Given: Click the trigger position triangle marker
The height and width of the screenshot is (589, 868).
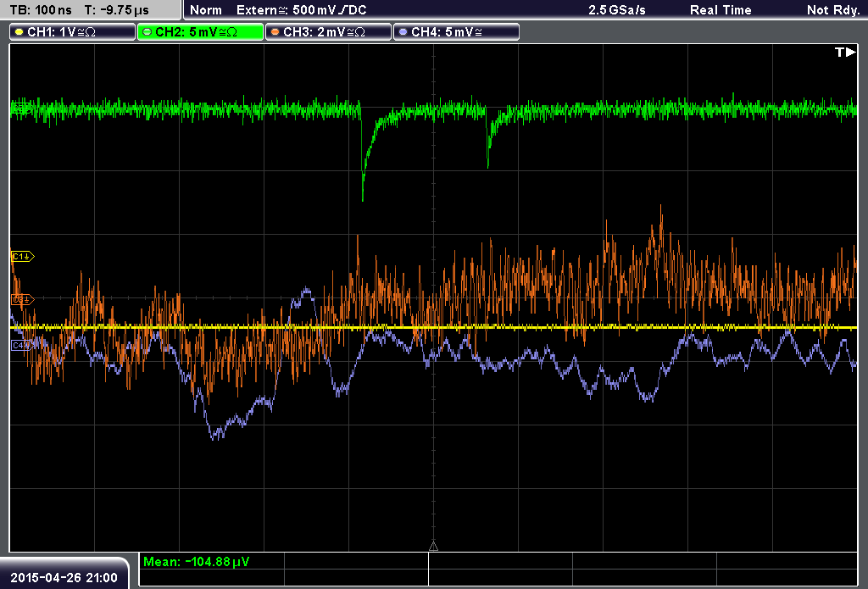Looking at the screenshot, I should point(433,547).
